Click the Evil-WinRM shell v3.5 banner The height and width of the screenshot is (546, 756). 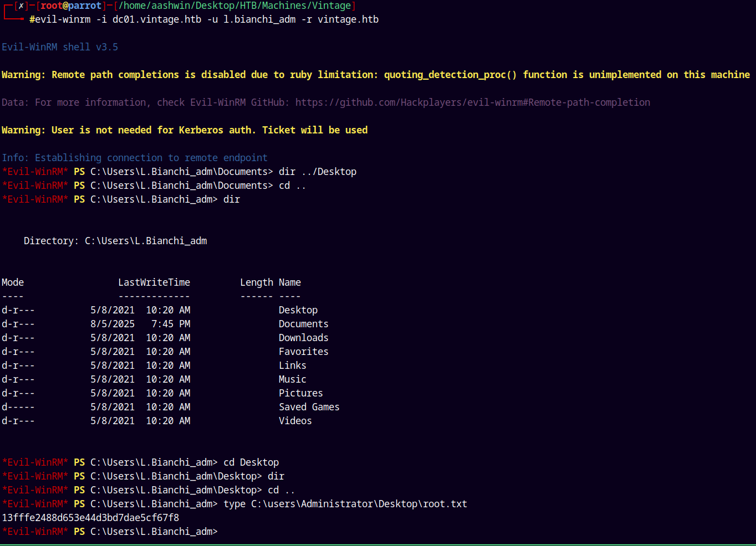tap(60, 47)
